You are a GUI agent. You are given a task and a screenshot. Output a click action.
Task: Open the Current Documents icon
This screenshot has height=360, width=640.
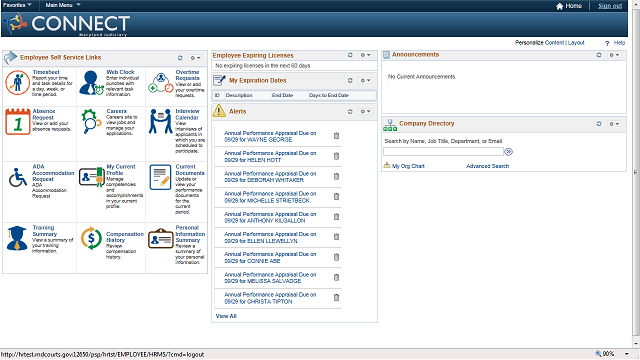160,177
